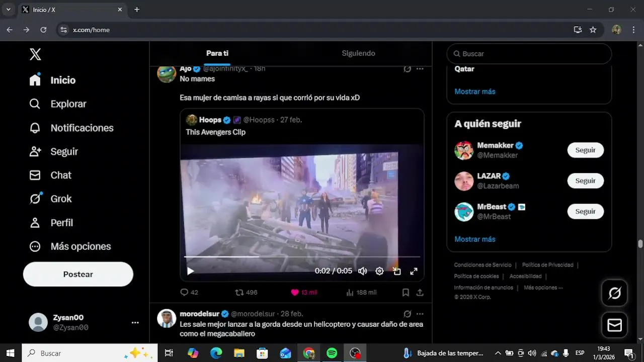This screenshot has height=362, width=644.
Task: Reload the page in Chrome
Action: (x=43, y=30)
